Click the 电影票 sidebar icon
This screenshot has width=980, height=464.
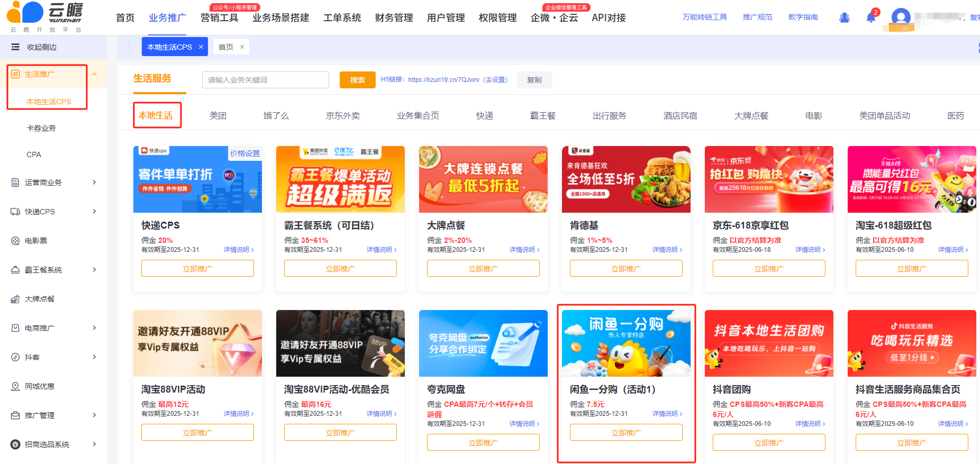click(15, 241)
